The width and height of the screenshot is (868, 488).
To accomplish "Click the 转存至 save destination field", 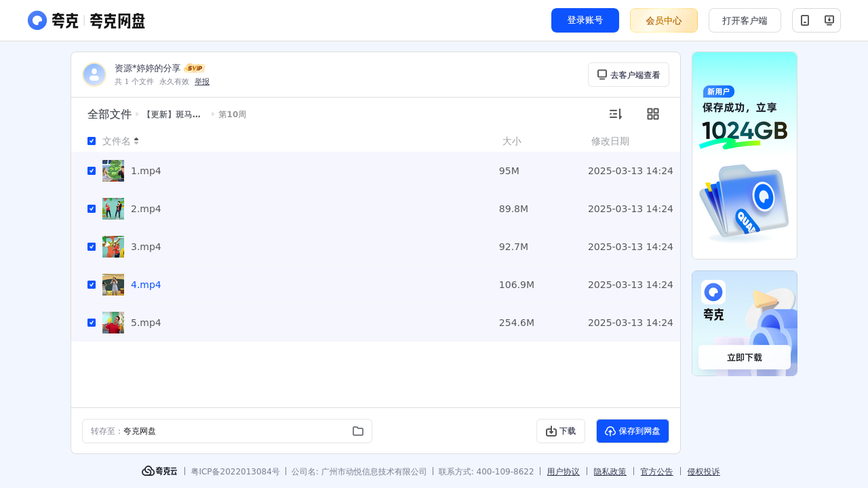I will click(227, 431).
